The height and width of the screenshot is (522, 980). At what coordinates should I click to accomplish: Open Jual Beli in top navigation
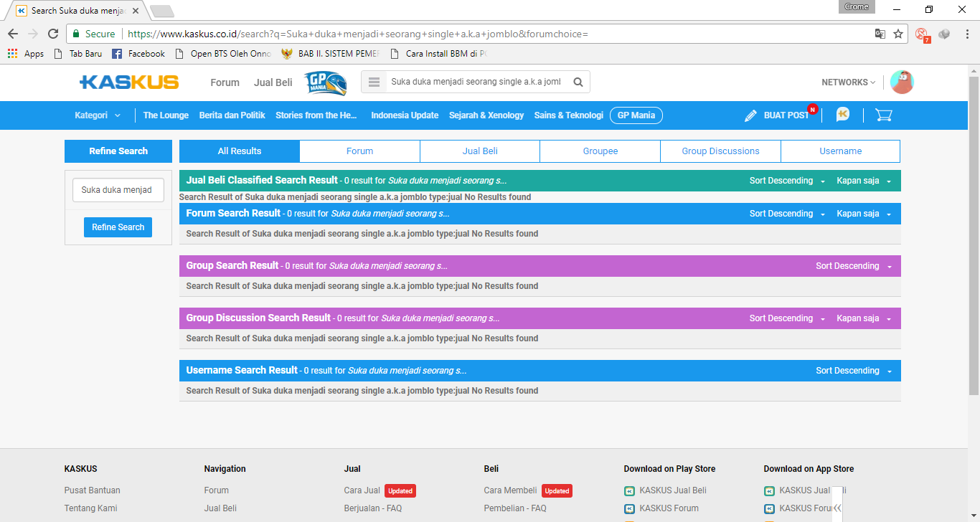point(273,82)
